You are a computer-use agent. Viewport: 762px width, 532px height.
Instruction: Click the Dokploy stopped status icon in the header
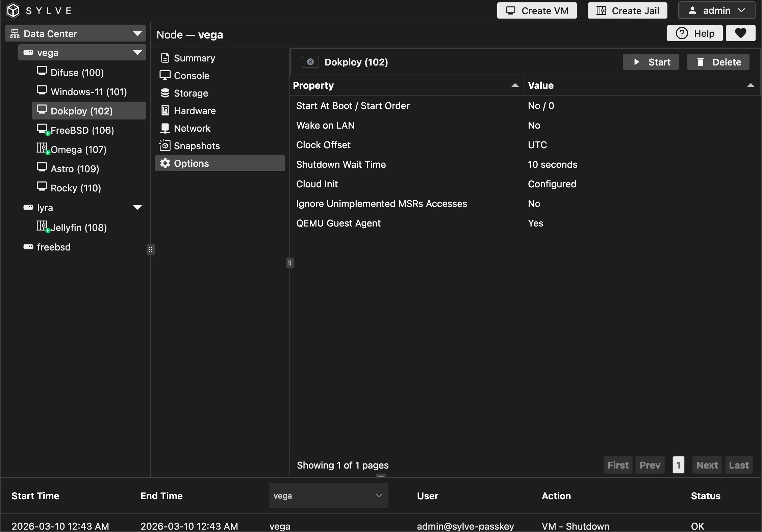click(310, 62)
